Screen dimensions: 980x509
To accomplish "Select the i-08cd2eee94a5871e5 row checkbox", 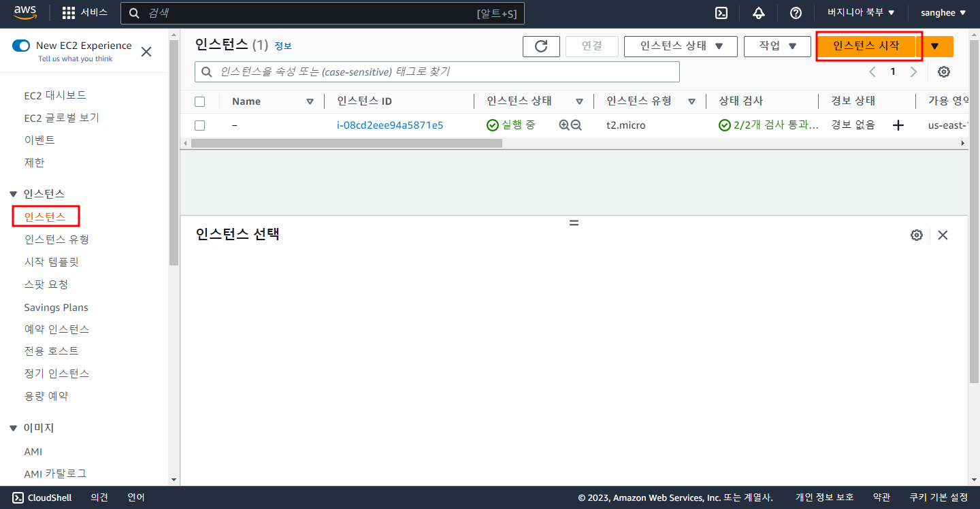I will click(x=199, y=125).
